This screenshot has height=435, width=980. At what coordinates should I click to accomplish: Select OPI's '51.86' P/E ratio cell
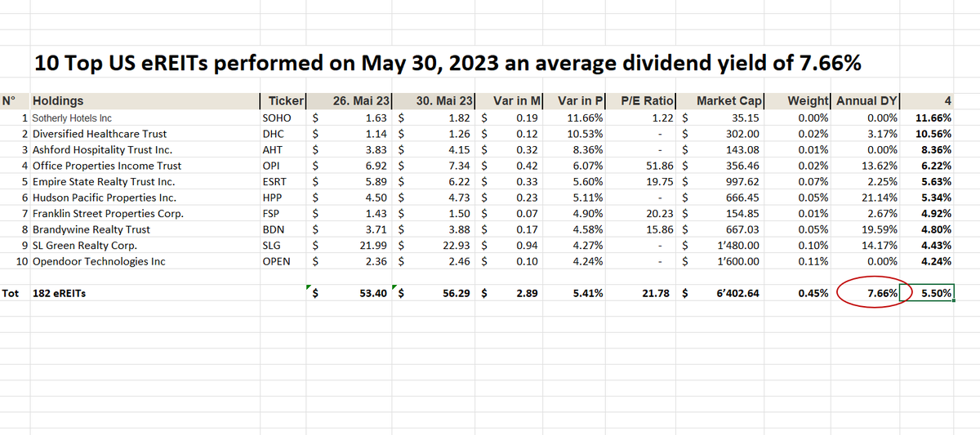(642, 166)
